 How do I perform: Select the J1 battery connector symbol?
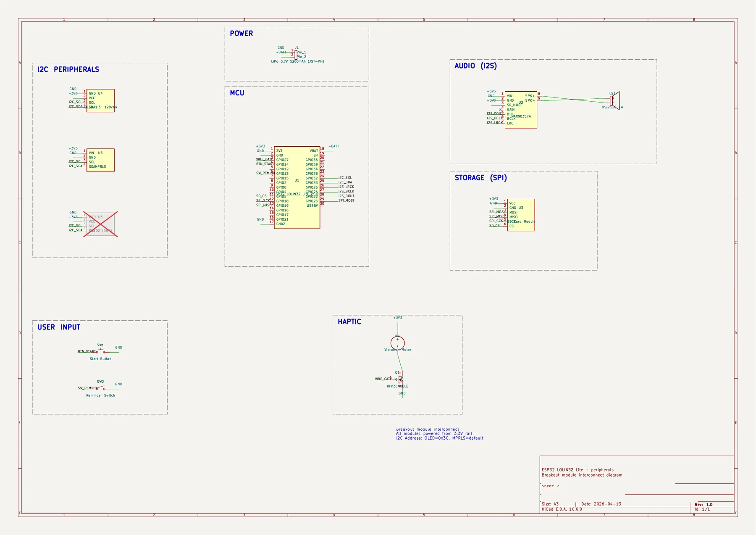point(296,55)
